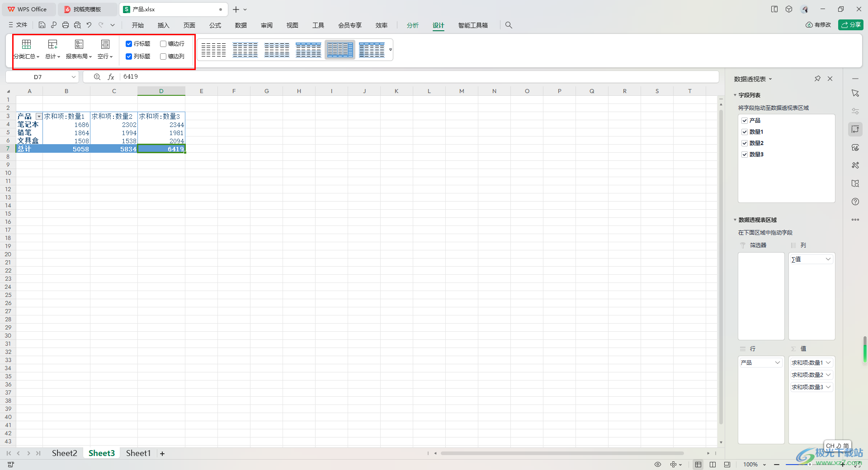Open the 找稻壳模板 tab

[87, 9]
